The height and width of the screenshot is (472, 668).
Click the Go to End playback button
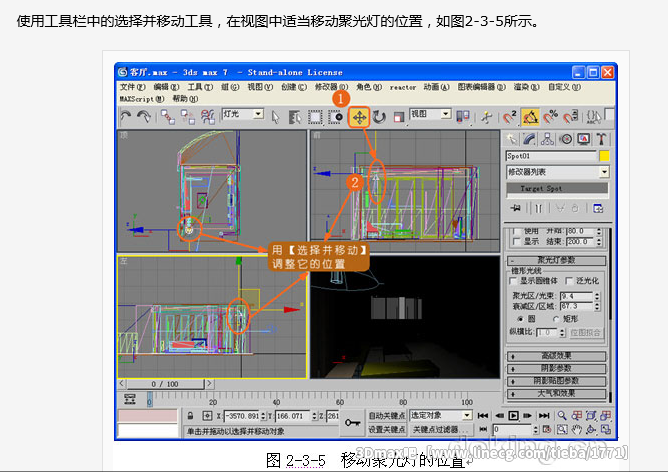[544, 415]
